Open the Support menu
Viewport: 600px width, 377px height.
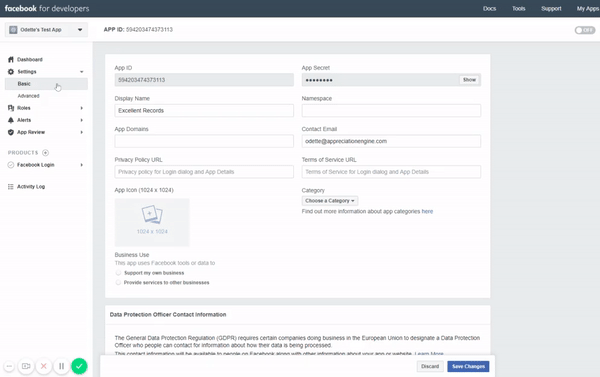click(x=551, y=8)
